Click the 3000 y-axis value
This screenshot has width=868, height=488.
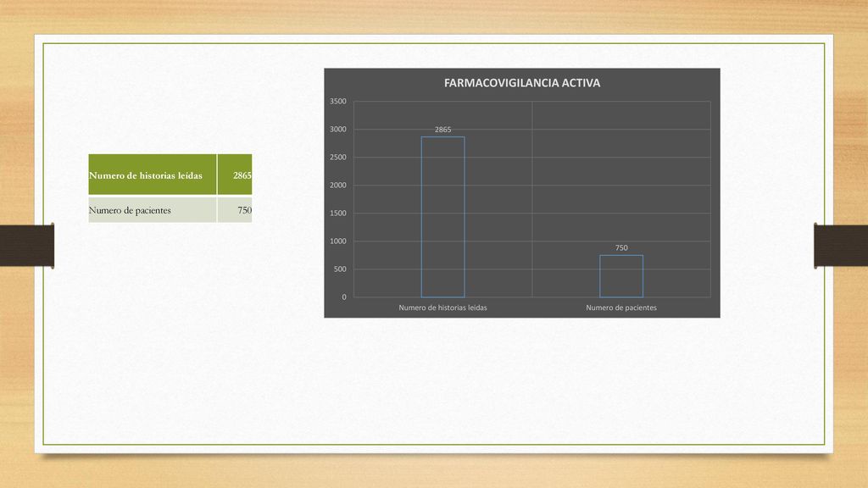[338, 130]
